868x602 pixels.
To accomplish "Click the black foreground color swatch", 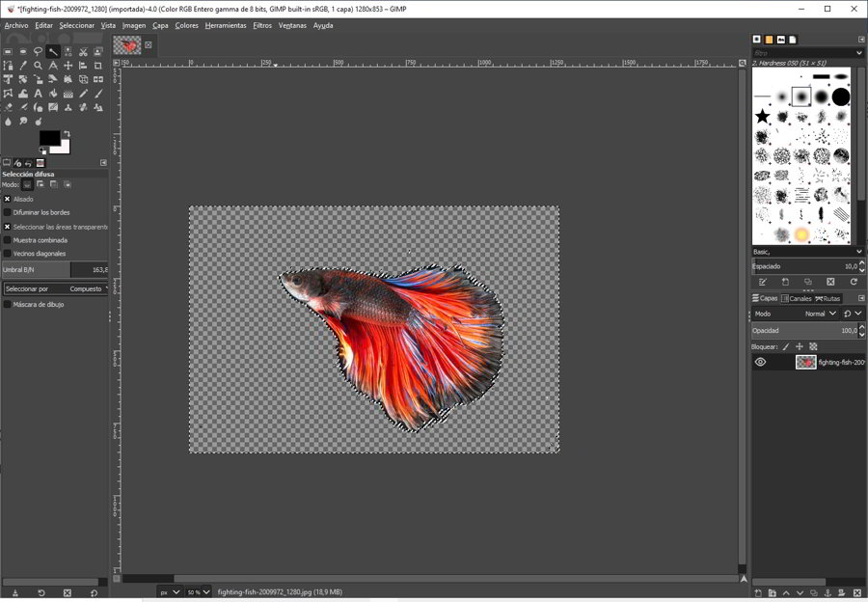I will point(48,139).
